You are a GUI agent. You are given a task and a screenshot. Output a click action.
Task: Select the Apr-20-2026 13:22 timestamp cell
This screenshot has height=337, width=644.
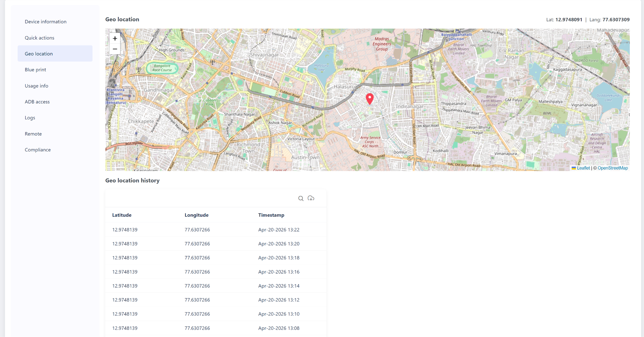point(279,230)
